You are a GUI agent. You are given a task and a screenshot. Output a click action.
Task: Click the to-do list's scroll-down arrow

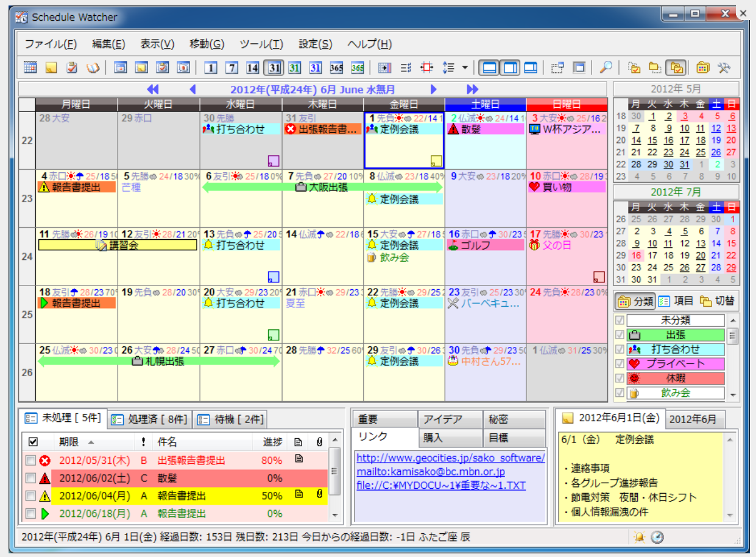pos(334,515)
